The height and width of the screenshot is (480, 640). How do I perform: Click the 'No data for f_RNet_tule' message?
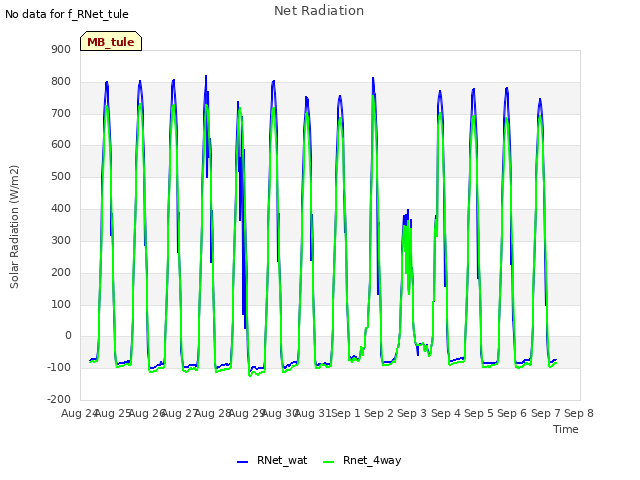click(x=67, y=14)
